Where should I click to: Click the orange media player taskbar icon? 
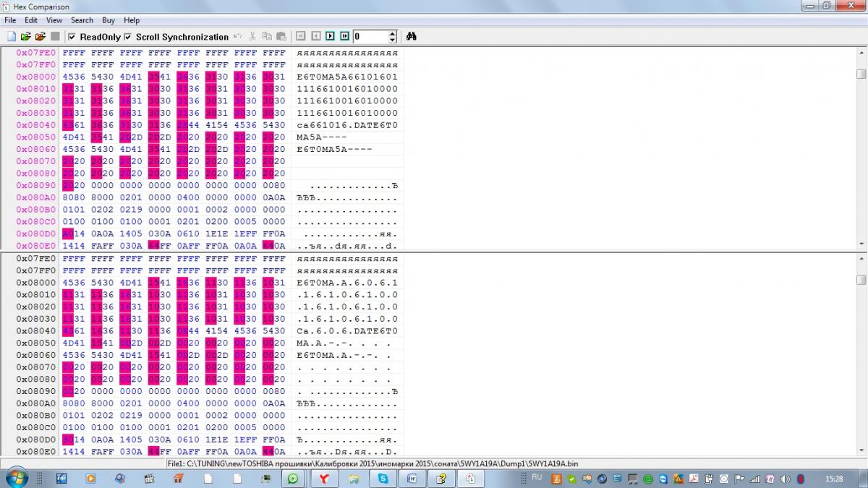click(90, 479)
